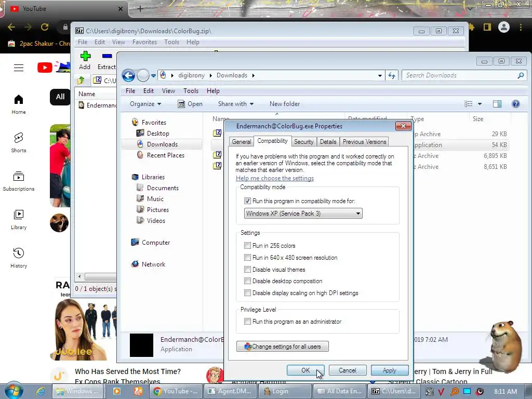This screenshot has width=532, height=399.
Task: Open YouTube History in sidebar
Action: point(19,258)
